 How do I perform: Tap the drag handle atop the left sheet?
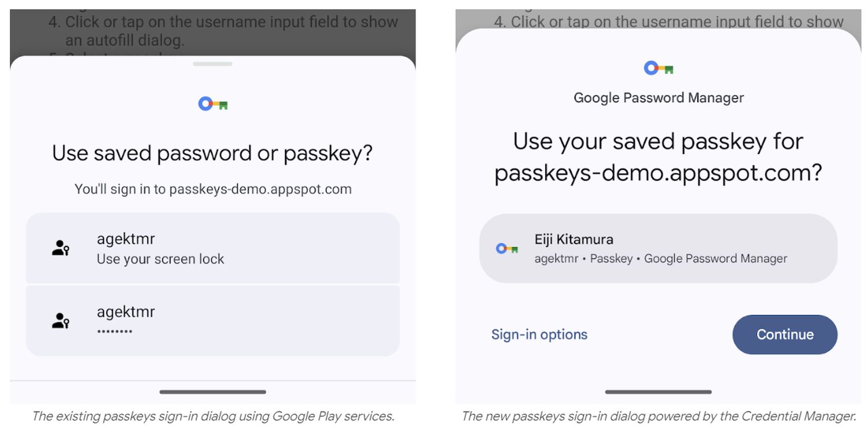click(x=212, y=64)
